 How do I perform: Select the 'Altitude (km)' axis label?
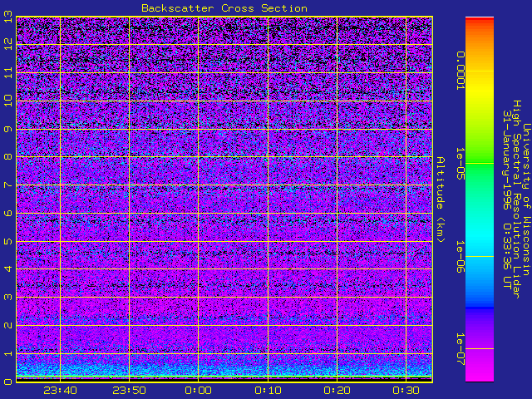pyautogui.click(x=440, y=199)
